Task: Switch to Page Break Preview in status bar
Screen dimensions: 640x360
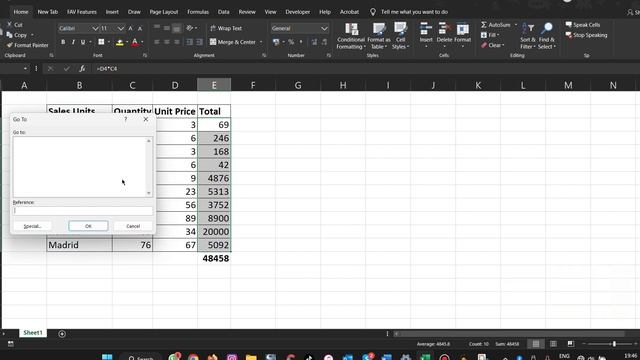Action: (x=571, y=344)
